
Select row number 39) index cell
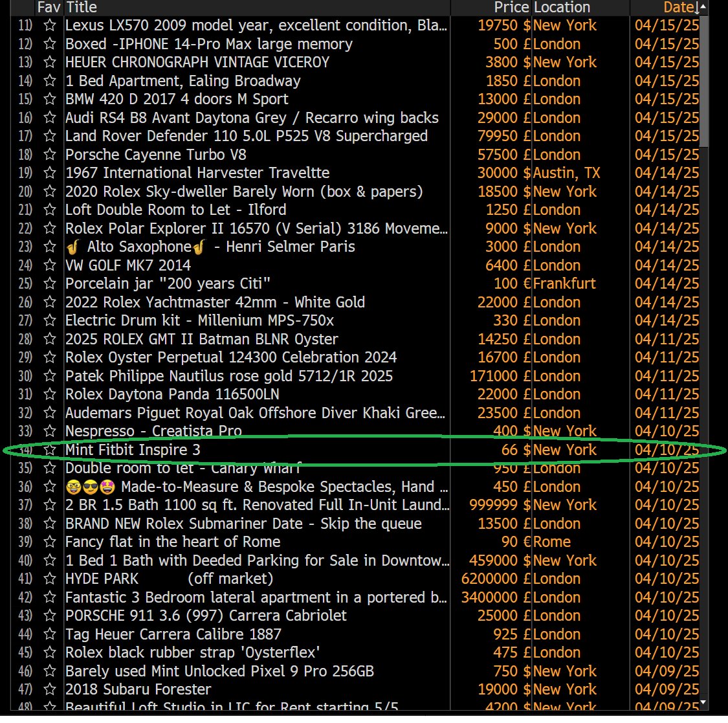click(25, 542)
